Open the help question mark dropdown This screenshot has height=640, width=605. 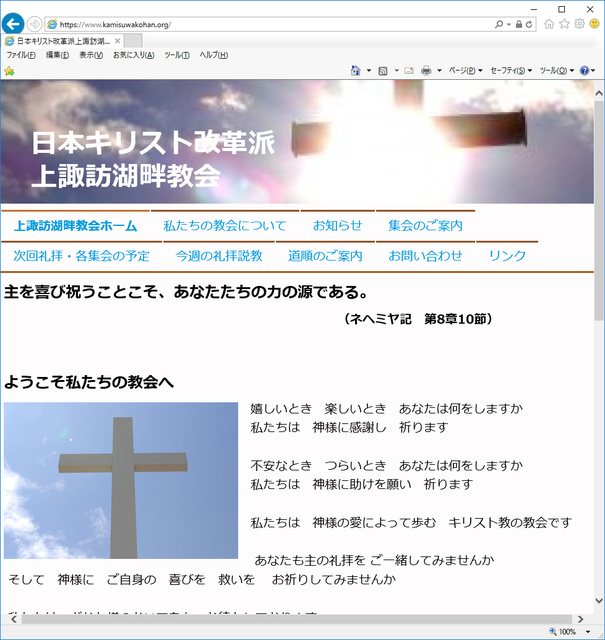pyautogui.click(x=587, y=71)
